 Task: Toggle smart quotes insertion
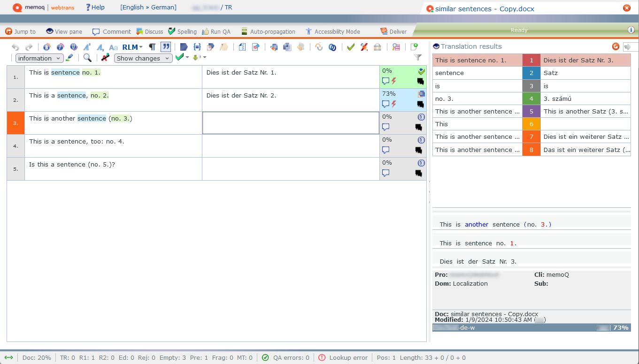click(x=165, y=47)
